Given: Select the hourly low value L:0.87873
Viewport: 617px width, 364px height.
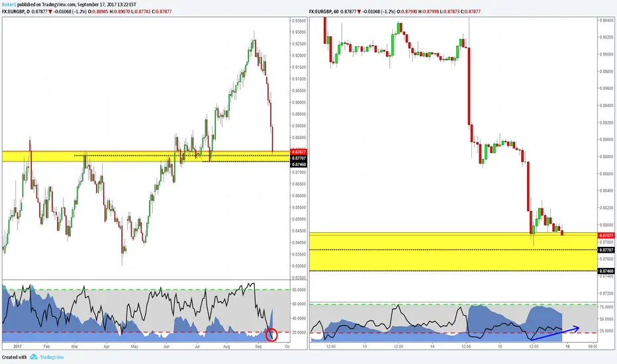Looking at the screenshot, I should click(x=450, y=12).
